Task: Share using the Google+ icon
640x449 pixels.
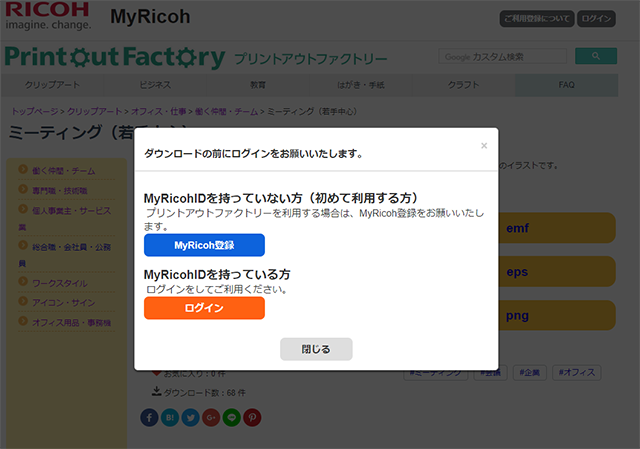Action: (211, 418)
